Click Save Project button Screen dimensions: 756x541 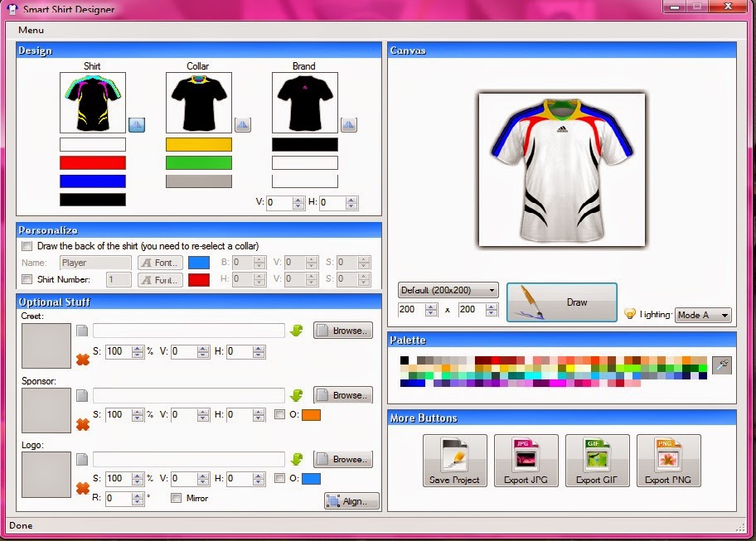point(454,461)
